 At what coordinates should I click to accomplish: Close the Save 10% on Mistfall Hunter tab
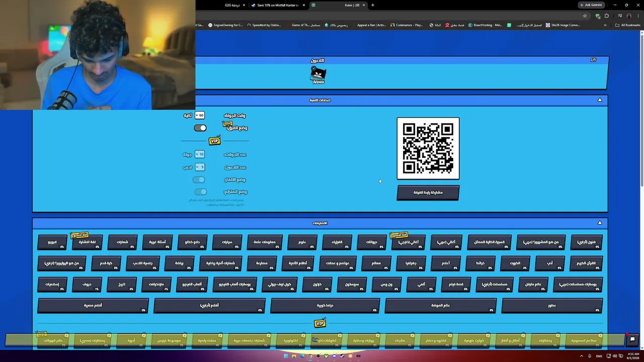coord(304,5)
